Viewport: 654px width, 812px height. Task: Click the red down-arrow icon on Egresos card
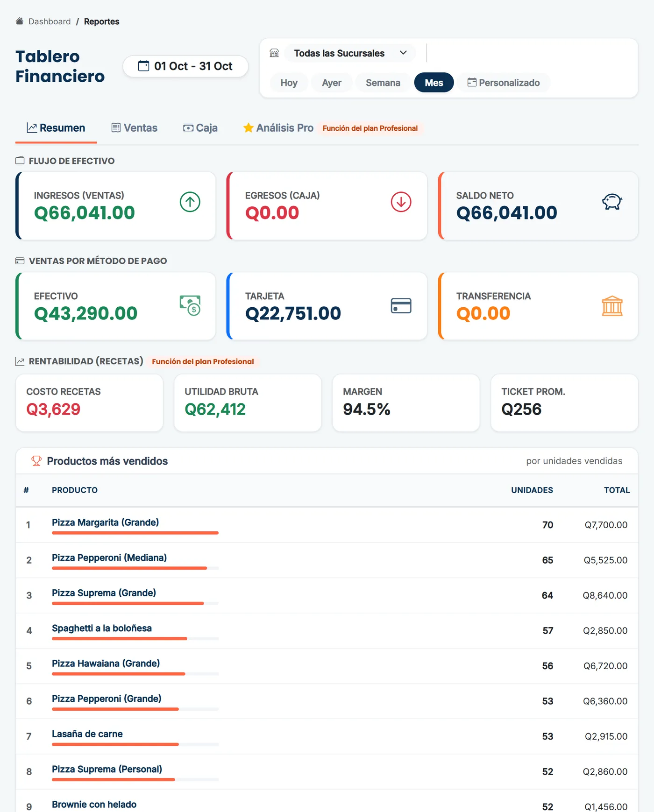[401, 202]
